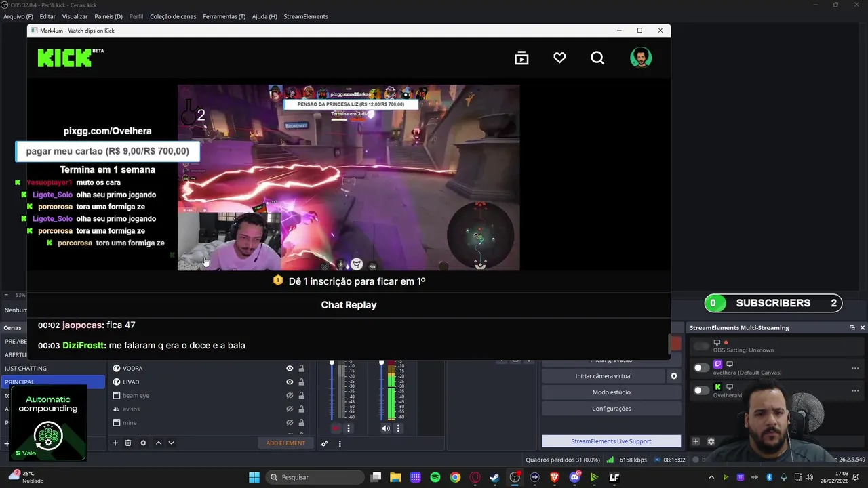This screenshot has height=488, width=868.
Task: Adjust second audio channel volume slider
Action: tap(381, 390)
